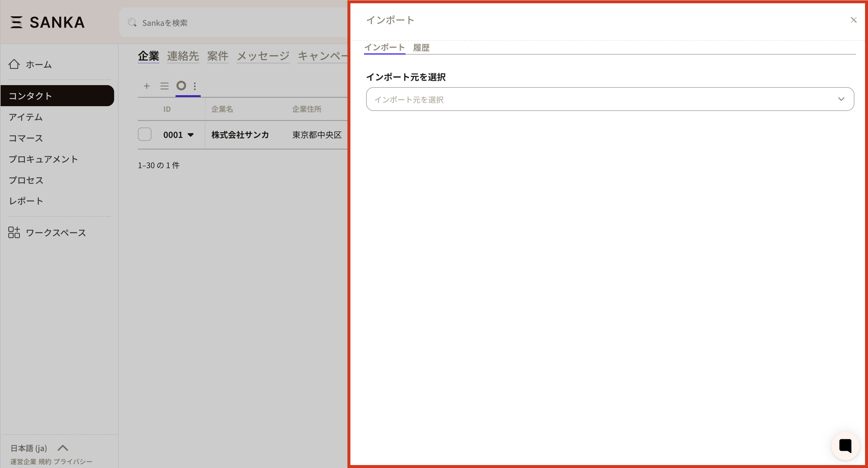Open the workspace grid icon
The height and width of the screenshot is (468, 868).
14,233
